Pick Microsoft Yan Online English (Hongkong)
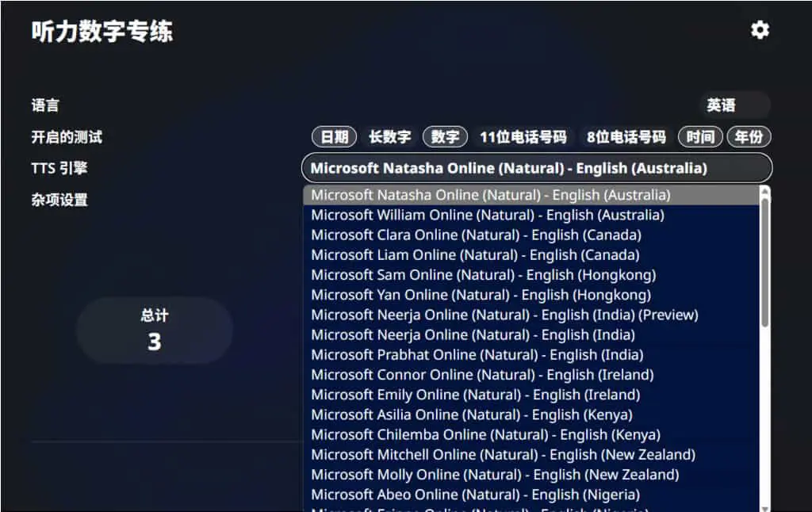 (532, 295)
